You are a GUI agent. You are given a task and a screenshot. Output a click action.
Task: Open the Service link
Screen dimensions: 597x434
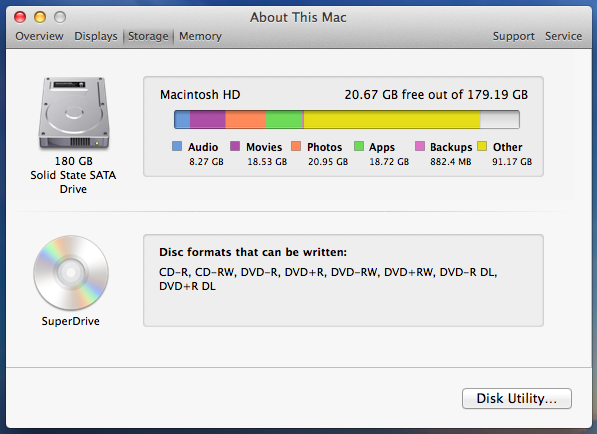click(563, 36)
